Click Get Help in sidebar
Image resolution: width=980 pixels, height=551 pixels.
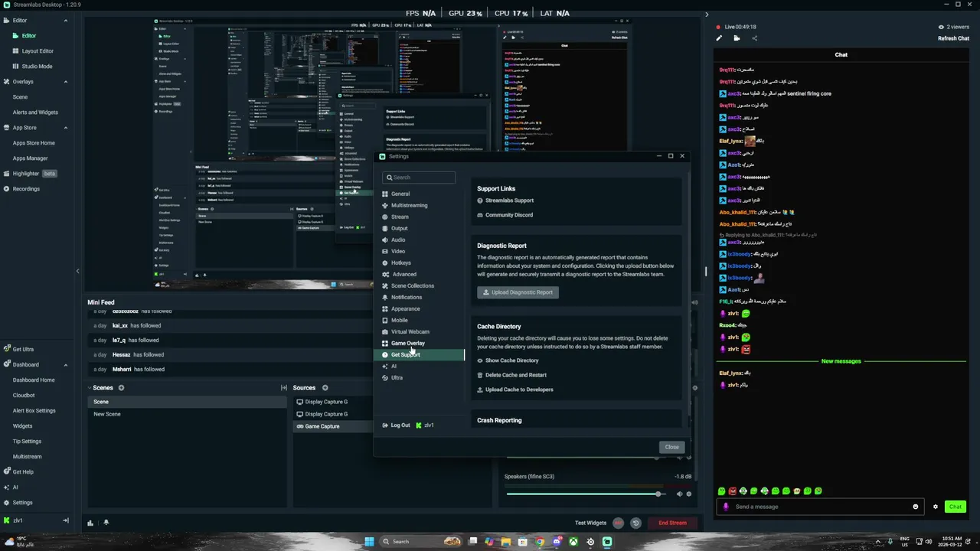click(x=23, y=472)
